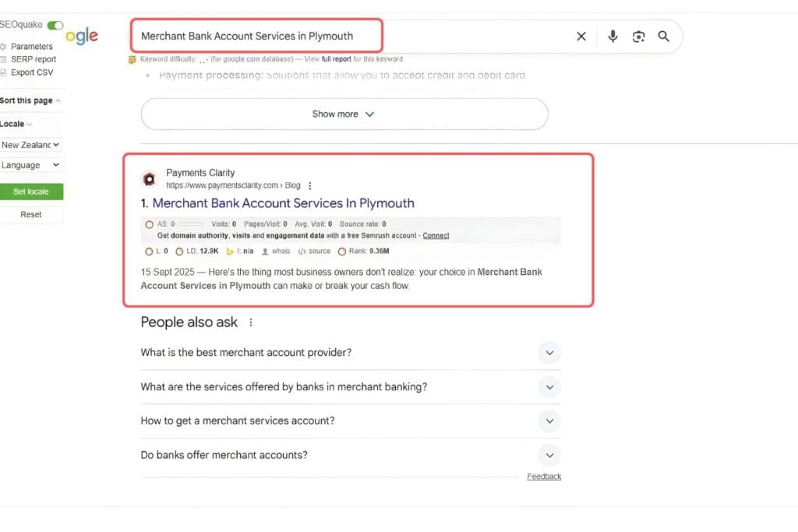Click the LD: 12.9K metric
The image size is (798, 532).
point(197,252)
